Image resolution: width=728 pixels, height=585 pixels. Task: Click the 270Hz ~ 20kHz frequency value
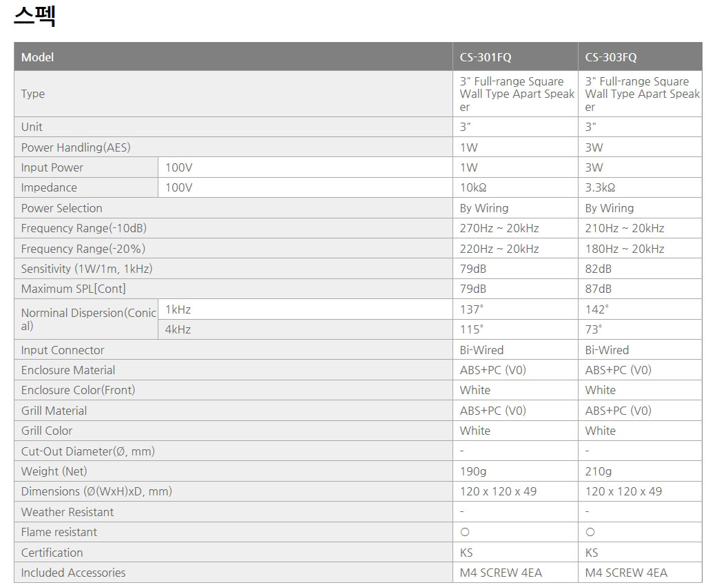click(499, 228)
